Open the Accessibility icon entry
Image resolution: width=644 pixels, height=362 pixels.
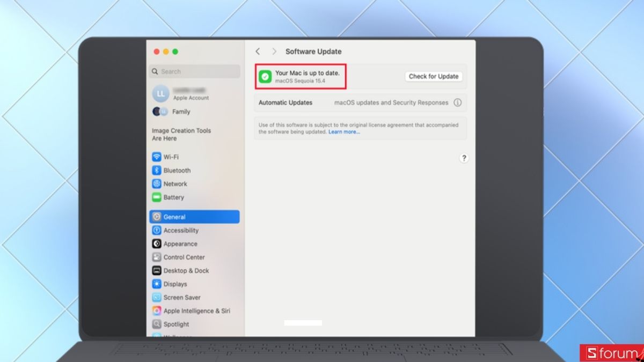156,230
